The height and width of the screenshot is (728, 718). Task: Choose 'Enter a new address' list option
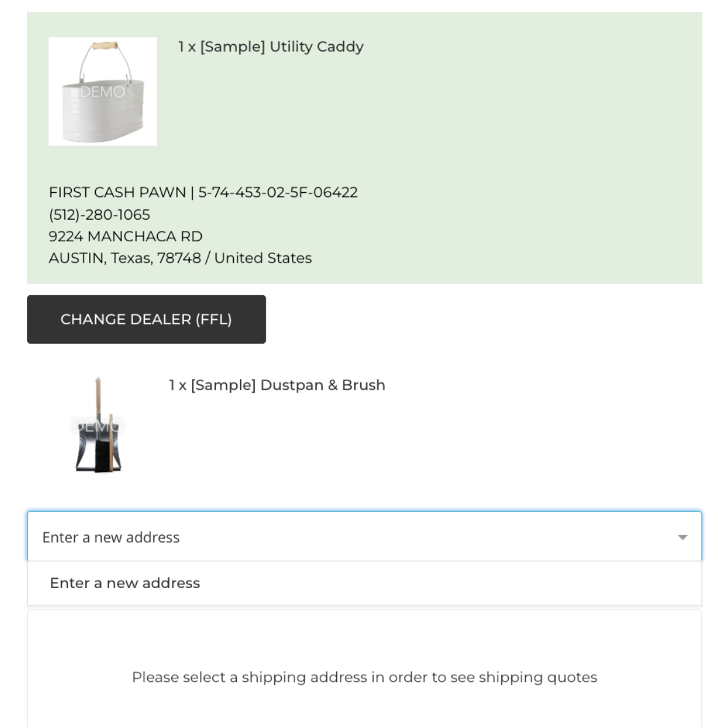pyautogui.click(x=125, y=583)
